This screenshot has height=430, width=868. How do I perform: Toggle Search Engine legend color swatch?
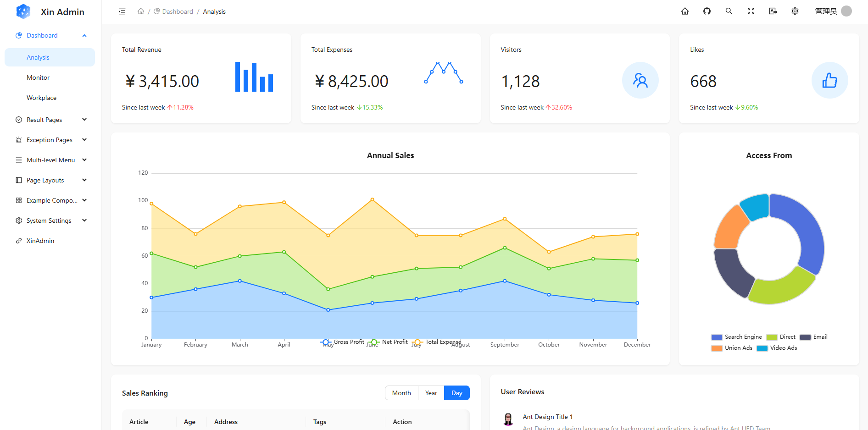[x=716, y=337]
